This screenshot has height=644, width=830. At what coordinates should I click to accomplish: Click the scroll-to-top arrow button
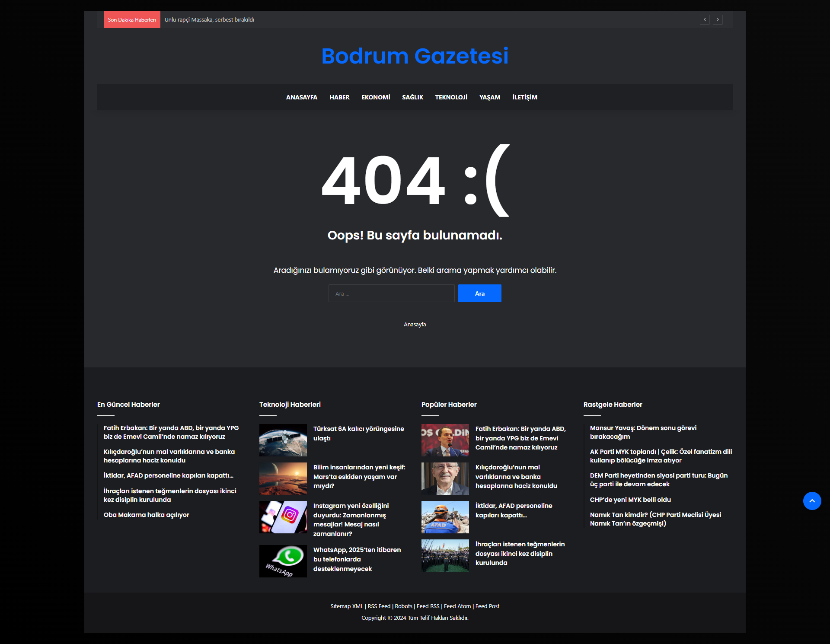coord(812,501)
